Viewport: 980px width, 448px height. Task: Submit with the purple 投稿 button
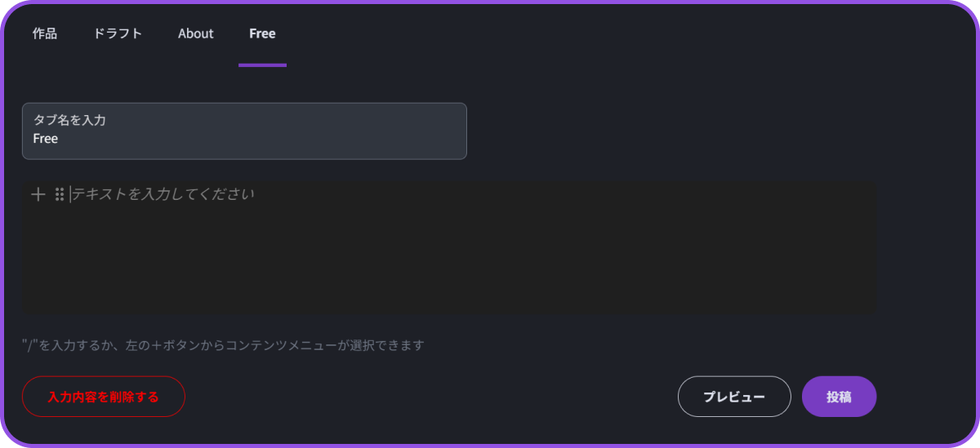(x=839, y=397)
